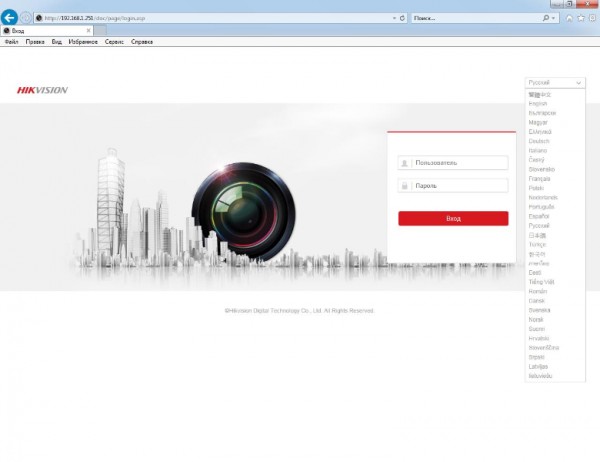Choose Český from the language list
600x462 pixels.
coord(536,160)
